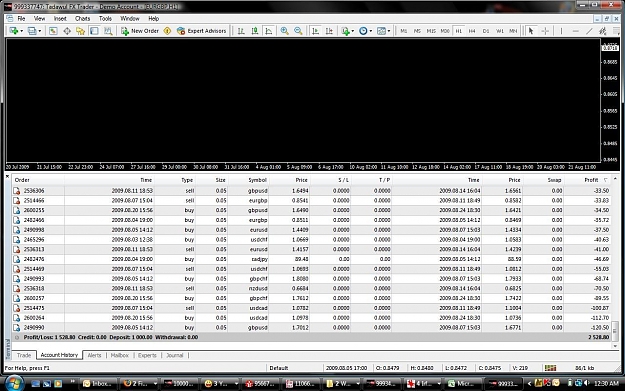The height and width of the screenshot is (391, 625).
Task: Select the Equidistant Channel tool icon
Action: pyautogui.click(x=603, y=31)
